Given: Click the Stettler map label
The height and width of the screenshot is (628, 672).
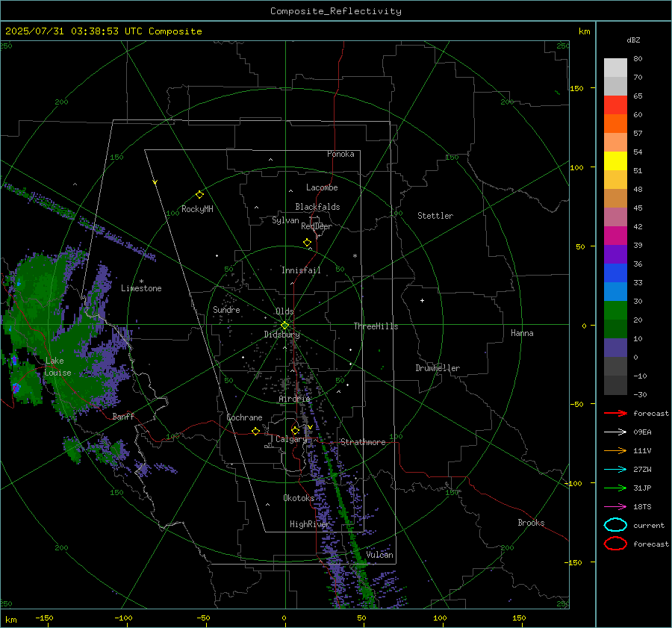Looking at the screenshot, I should click(435, 216).
